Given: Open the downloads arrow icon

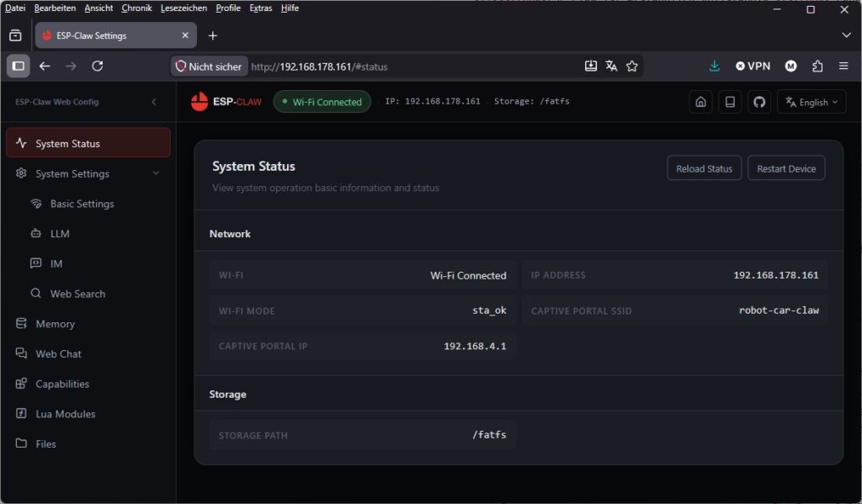Looking at the screenshot, I should tap(714, 66).
